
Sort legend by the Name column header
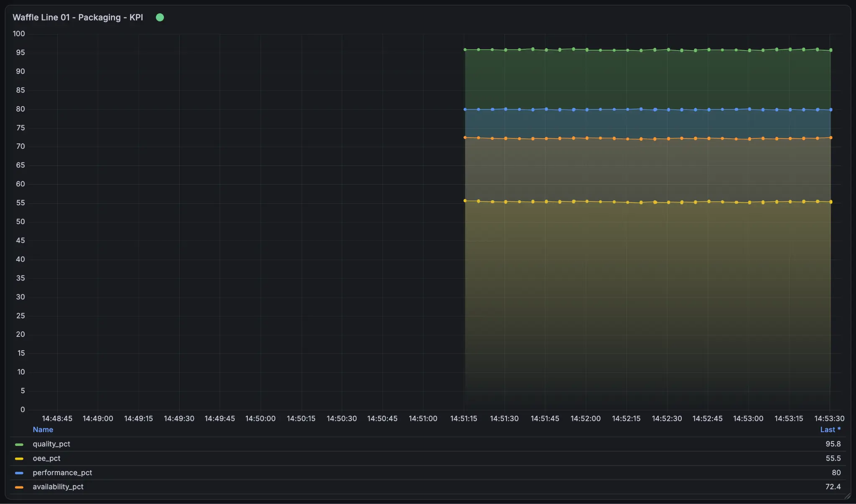43,430
